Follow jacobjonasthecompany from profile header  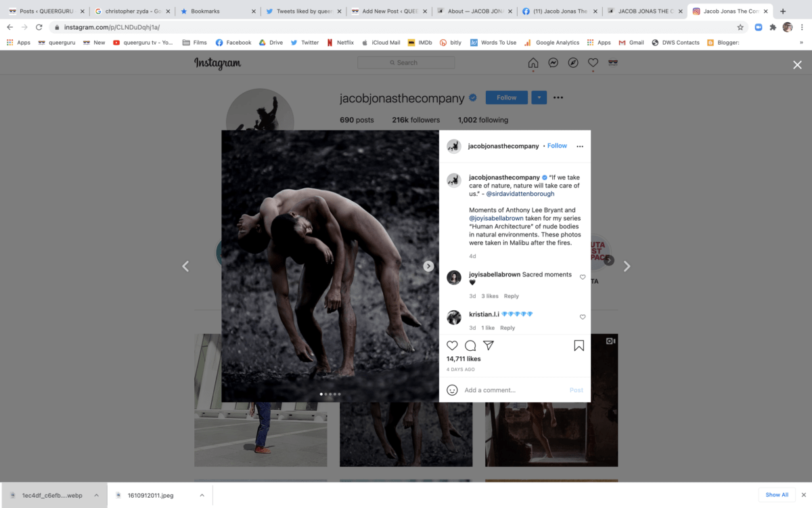click(507, 98)
